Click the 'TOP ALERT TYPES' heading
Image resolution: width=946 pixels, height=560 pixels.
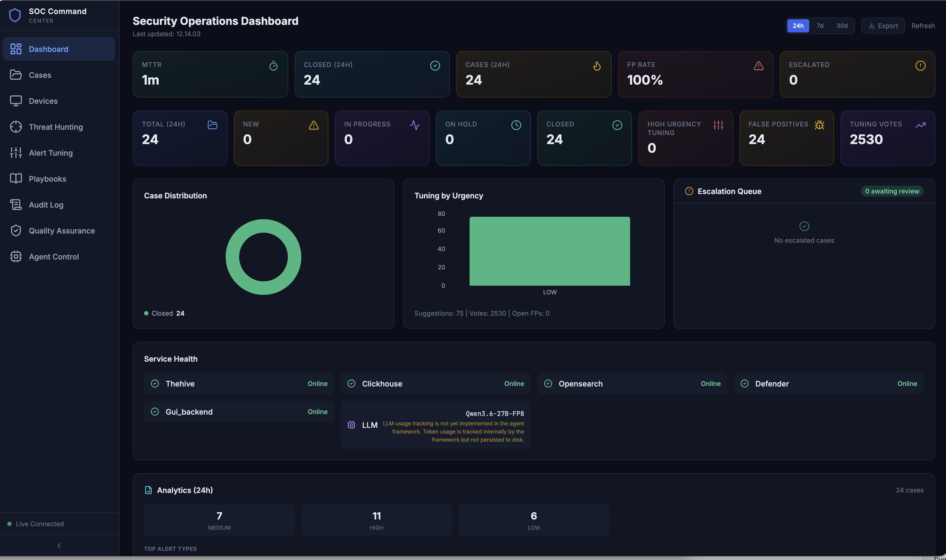pyautogui.click(x=170, y=549)
